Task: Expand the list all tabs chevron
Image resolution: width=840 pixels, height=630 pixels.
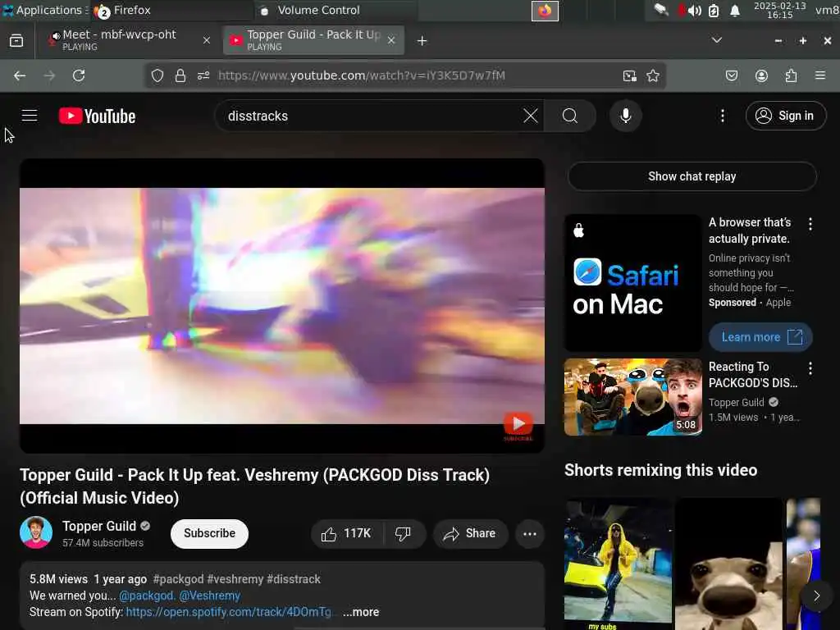Action: (717, 40)
